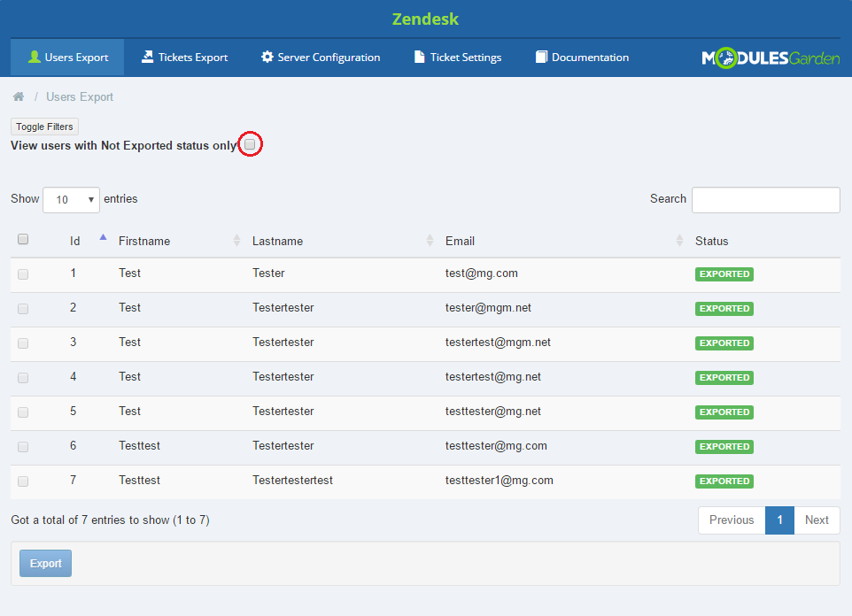Click the EXPORTED badge for testertest@mg.net

pyautogui.click(x=724, y=378)
